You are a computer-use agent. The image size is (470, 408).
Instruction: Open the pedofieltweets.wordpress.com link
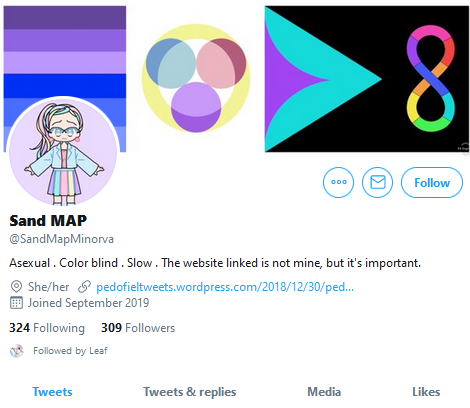point(225,287)
